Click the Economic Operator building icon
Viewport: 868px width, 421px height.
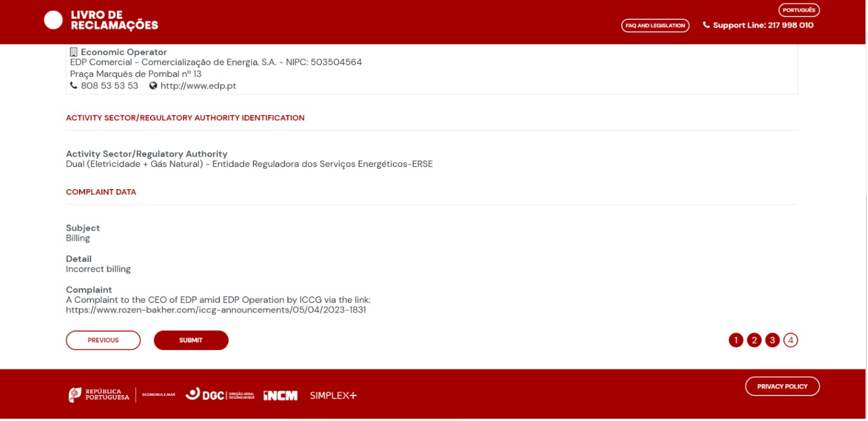tap(73, 52)
